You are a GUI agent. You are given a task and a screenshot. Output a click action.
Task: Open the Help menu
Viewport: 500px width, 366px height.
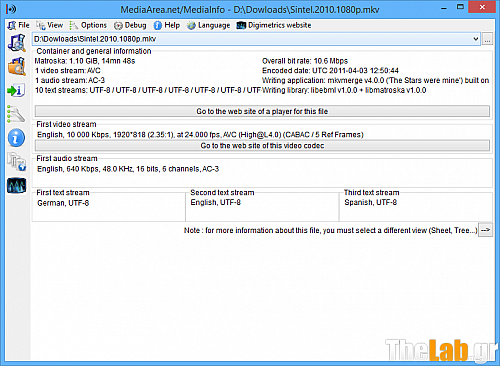click(x=167, y=25)
